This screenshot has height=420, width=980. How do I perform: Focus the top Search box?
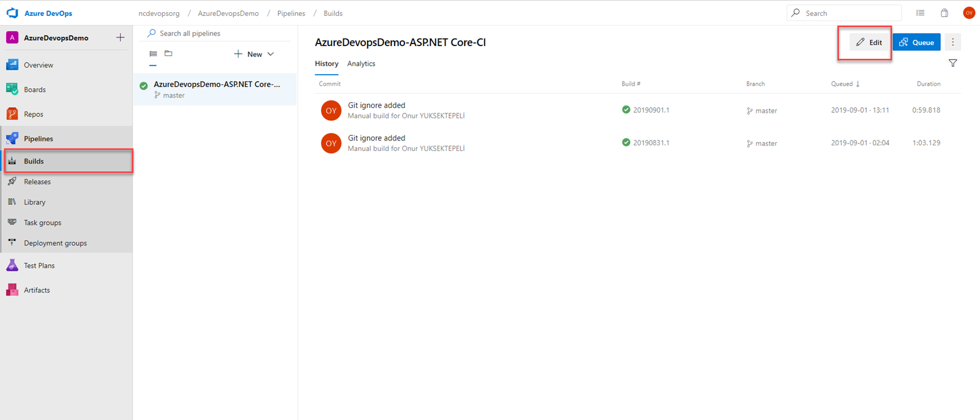coord(844,13)
